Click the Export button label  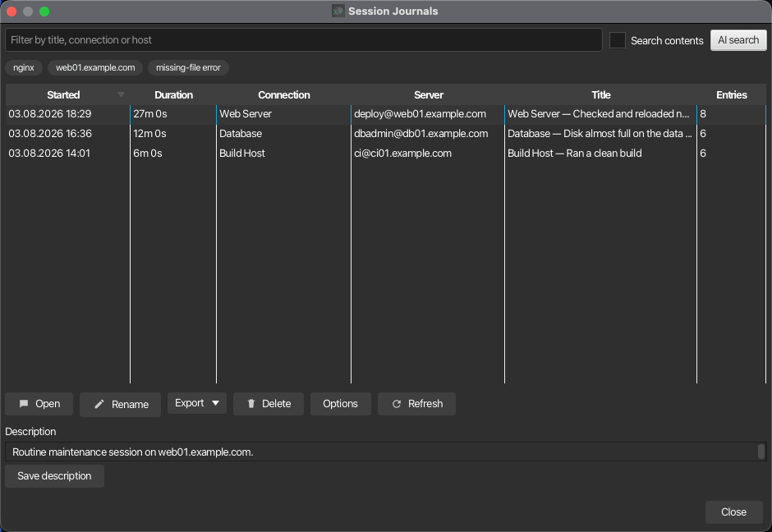pyautogui.click(x=189, y=403)
